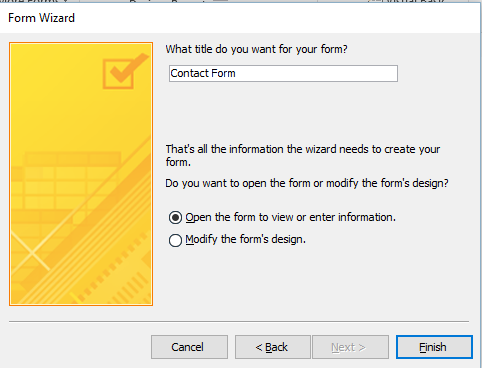This screenshot has width=482, height=368.
Task: Click into the form title field
Action: [283, 73]
